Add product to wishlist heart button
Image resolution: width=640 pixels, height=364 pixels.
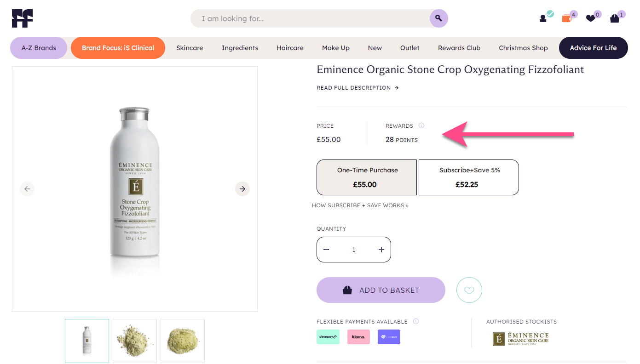[x=469, y=290]
